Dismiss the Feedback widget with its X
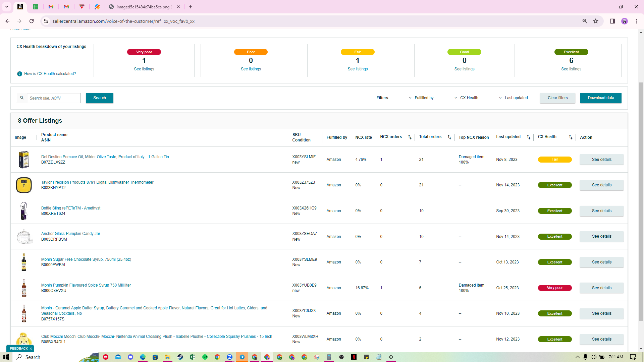644x362 pixels. pyautogui.click(x=31, y=349)
